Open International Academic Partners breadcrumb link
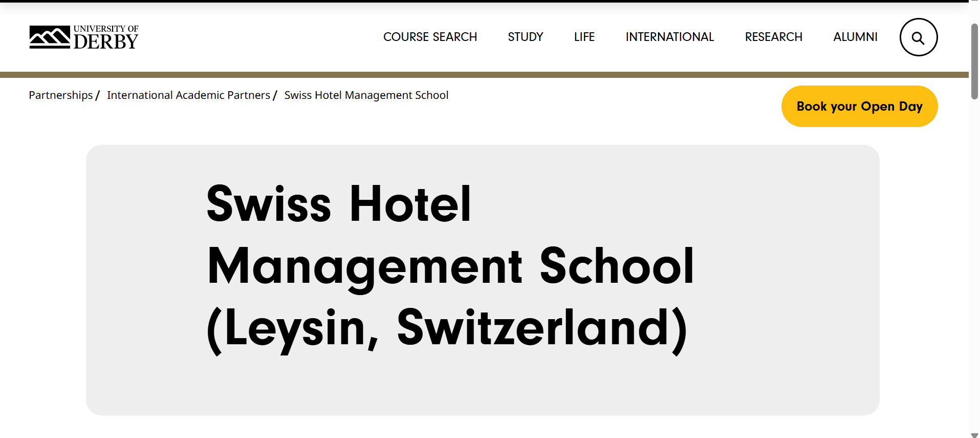The image size is (980, 438). tap(188, 95)
